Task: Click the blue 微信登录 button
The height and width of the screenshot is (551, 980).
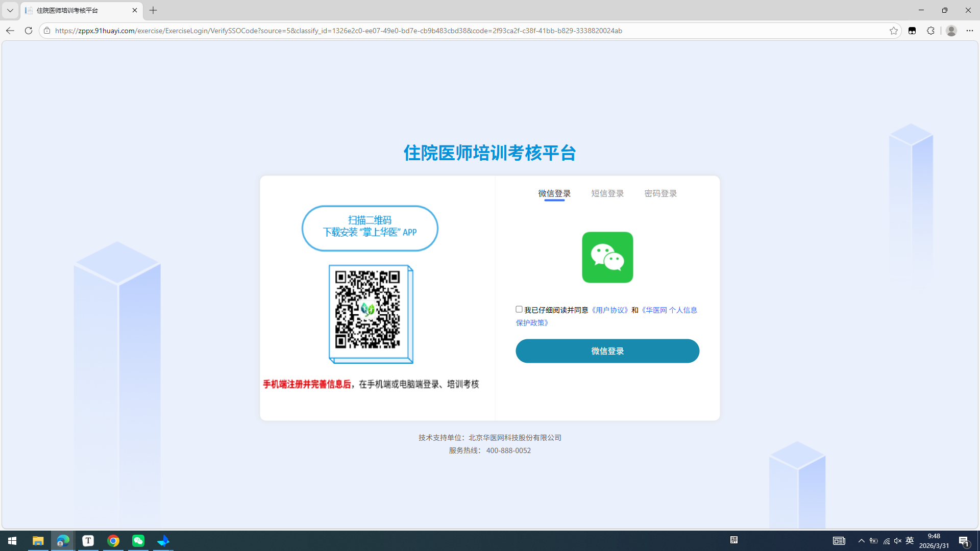Action: point(607,351)
